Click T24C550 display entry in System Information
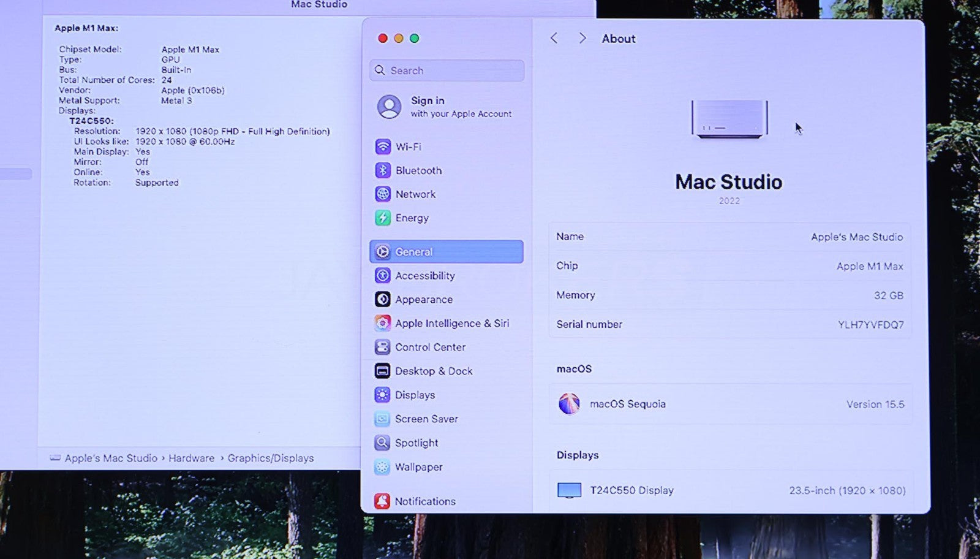 tap(91, 121)
